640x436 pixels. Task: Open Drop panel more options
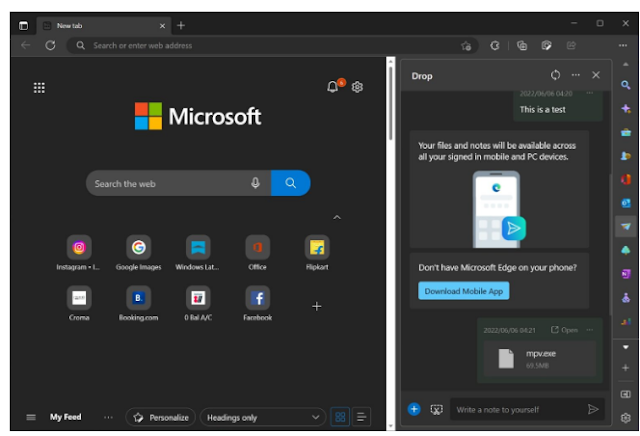coord(576,75)
